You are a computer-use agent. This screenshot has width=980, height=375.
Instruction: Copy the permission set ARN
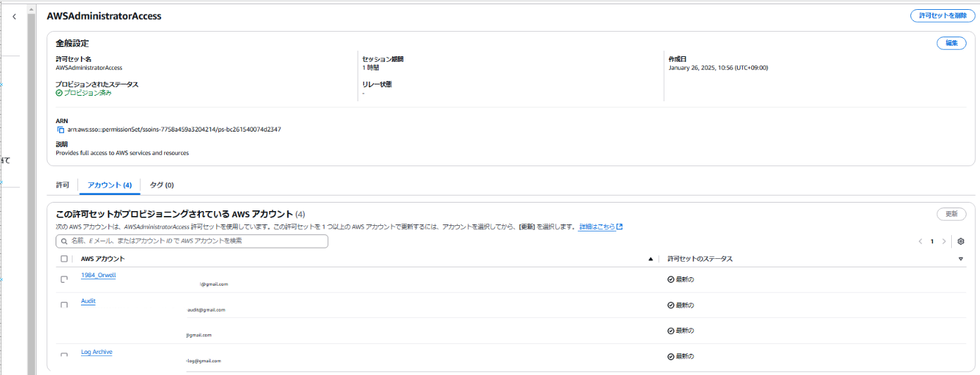(x=61, y=129)
